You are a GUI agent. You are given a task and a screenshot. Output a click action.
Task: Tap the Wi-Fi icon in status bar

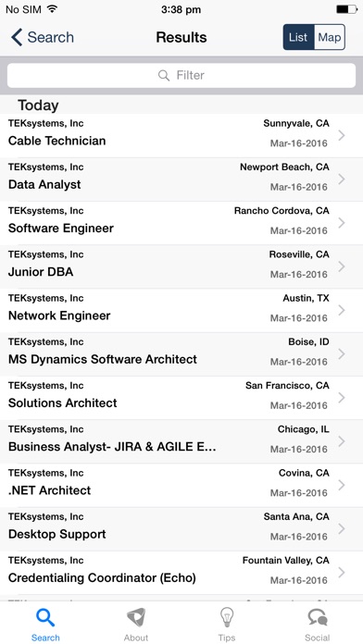[x=52, y=9]
